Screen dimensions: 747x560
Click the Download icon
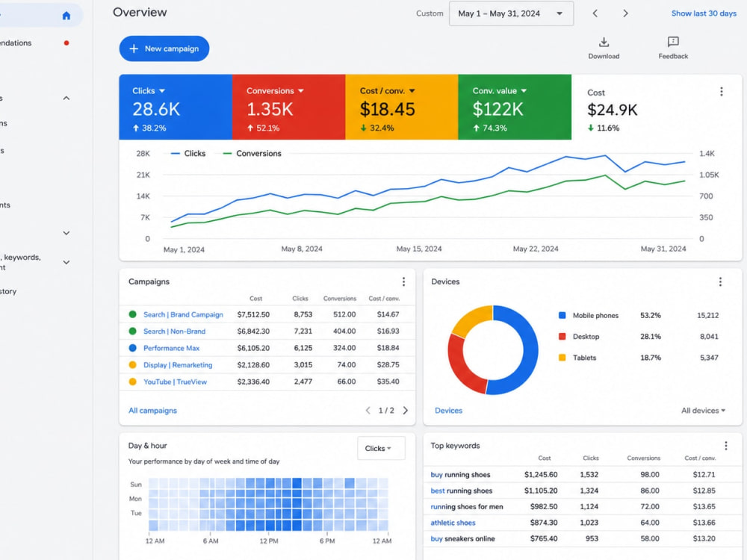point(604,42)
